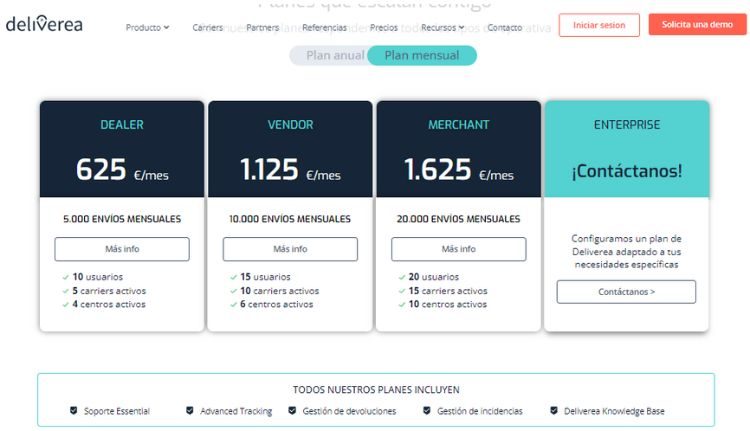Click 10.000 ENVÍOS MENSUALES text
This screenshot has width=750, height=431.
pos(290,219)
